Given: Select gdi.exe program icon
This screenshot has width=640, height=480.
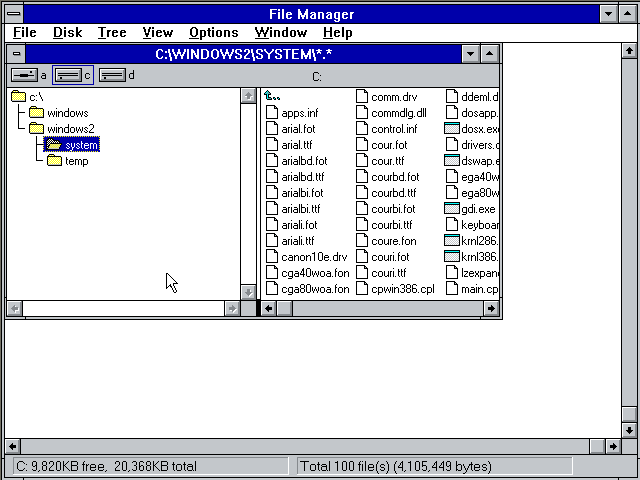Looking at the screenshot, I should click(452, 209).
